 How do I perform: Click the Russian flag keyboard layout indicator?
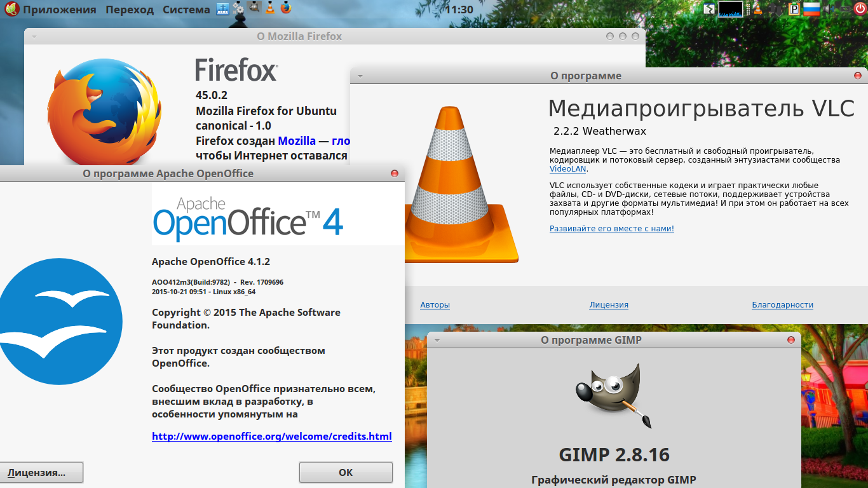click(x=811, y=9)
